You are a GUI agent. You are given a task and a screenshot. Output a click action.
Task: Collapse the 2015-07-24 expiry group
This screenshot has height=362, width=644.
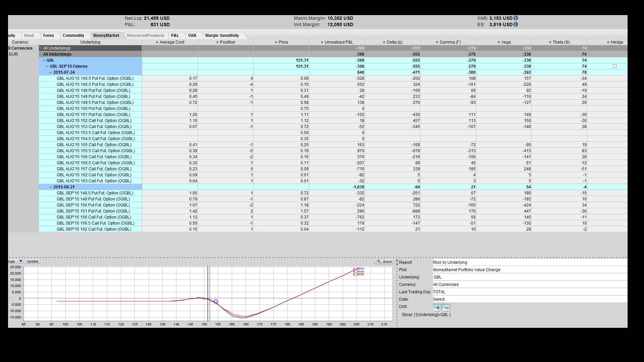[x=51, y=72]
